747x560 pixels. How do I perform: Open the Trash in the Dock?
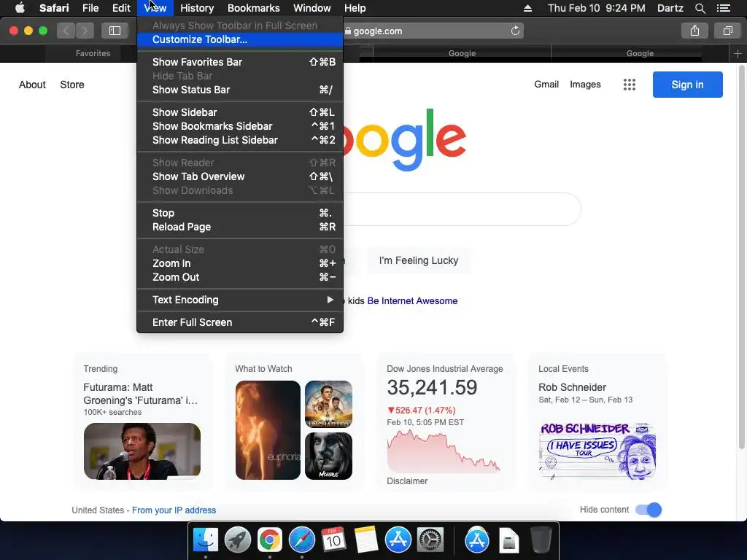[541, 540]
